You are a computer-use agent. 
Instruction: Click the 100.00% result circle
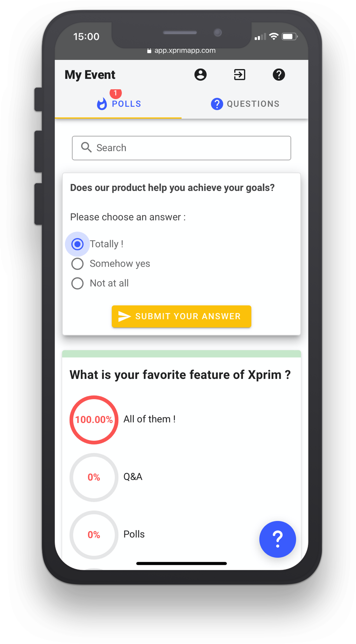coord(94,420)
